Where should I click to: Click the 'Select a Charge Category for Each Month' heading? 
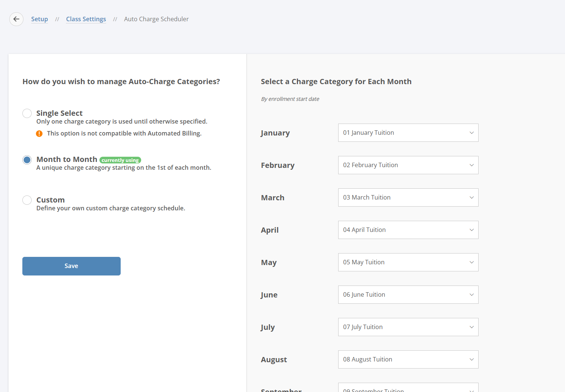pyautogui.click(x=336, y=82)
